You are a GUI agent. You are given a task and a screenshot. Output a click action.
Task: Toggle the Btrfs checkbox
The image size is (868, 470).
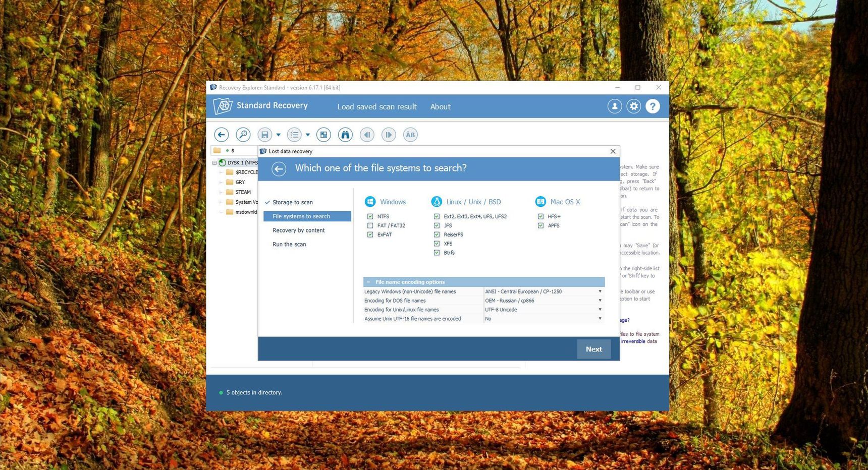coord(437,253)
